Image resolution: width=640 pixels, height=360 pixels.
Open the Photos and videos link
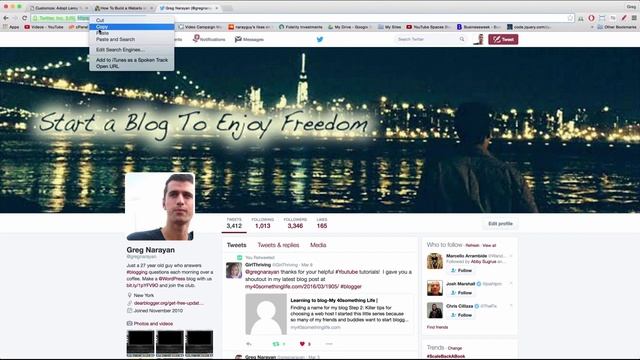click(x=153, y=323)
